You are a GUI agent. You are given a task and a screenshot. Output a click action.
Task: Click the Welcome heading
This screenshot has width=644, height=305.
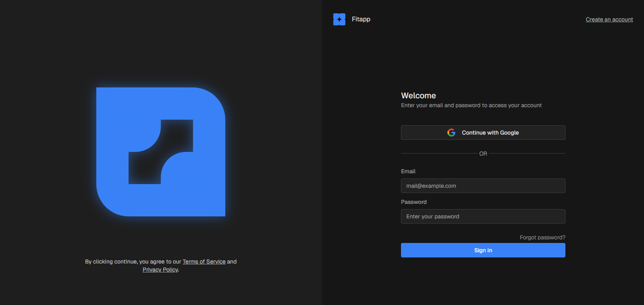click(418, 95)
